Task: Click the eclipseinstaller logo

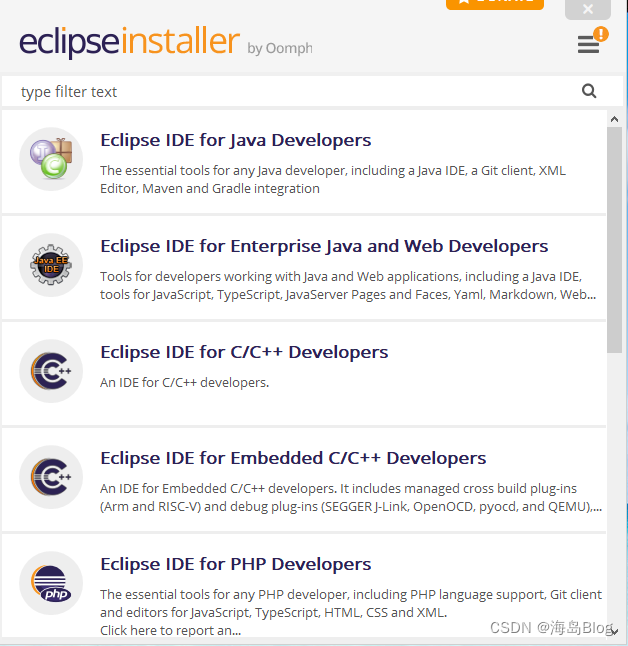Action: click(129, 41)
